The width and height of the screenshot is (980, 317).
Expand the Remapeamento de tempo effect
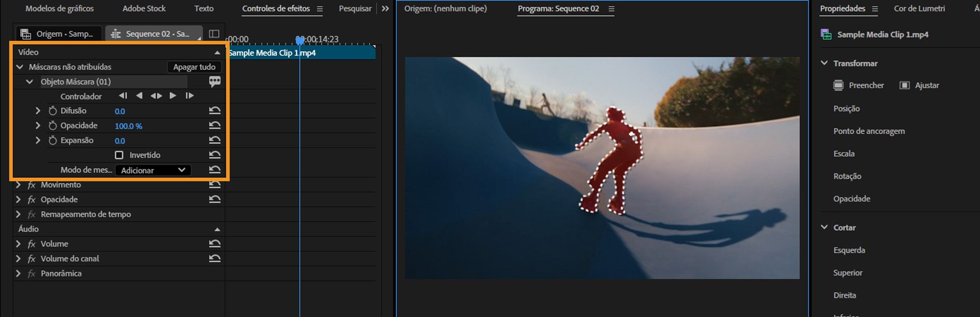(x=18, y=214)
